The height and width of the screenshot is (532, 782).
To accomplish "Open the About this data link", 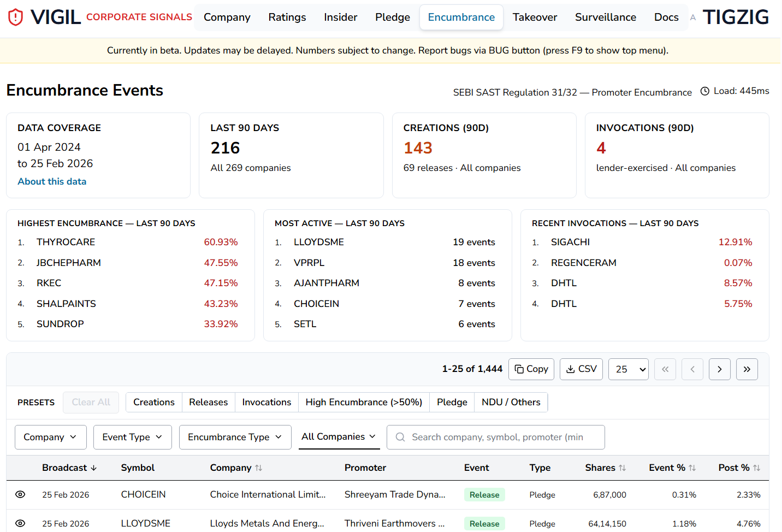I will 52,181.
